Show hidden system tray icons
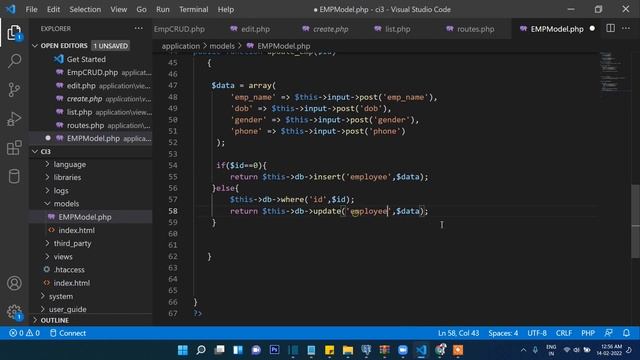 pyautogui.click(x=523, y=350)
